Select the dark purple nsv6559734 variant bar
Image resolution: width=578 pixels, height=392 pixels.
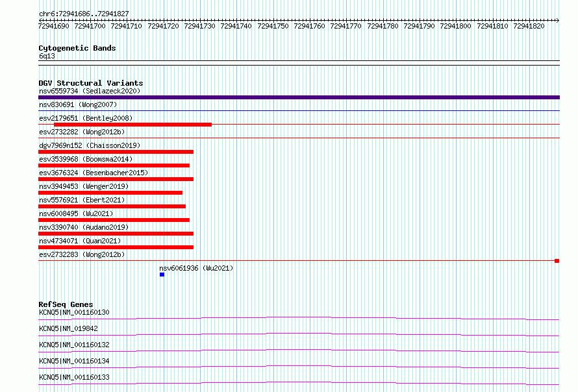click(x=299, y=97)
